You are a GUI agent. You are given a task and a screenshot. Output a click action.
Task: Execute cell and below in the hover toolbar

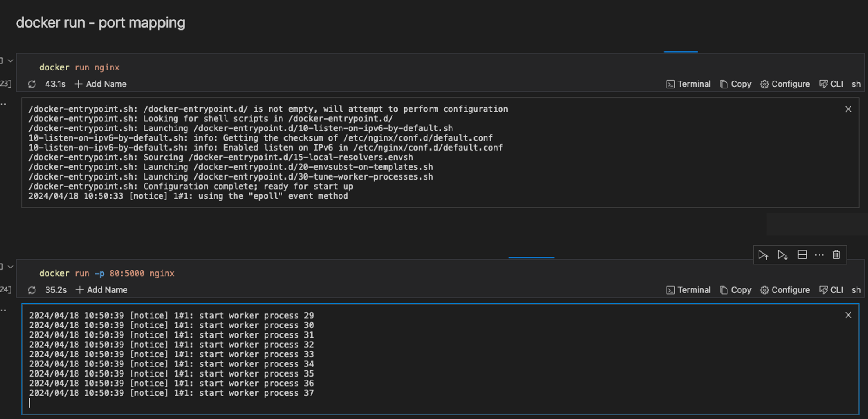pyautogui.click(x=782, y=254)
